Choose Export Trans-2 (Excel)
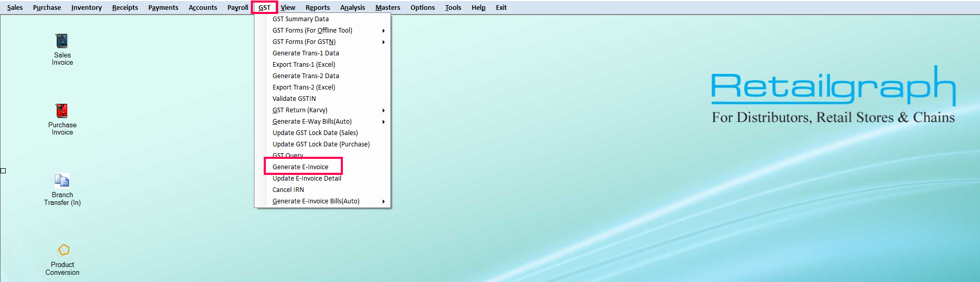The image size is (980, 282). (322, 87)
